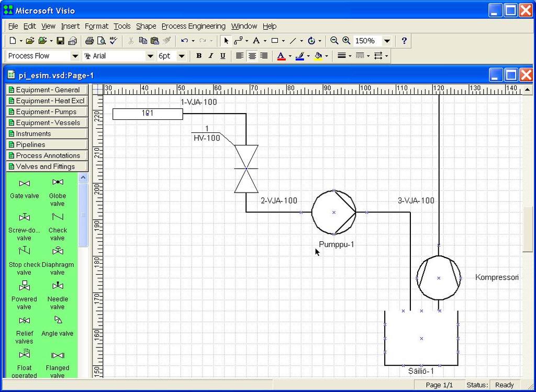536x392 pixels.
Task: Open the Insert menu
Action: 71,26
